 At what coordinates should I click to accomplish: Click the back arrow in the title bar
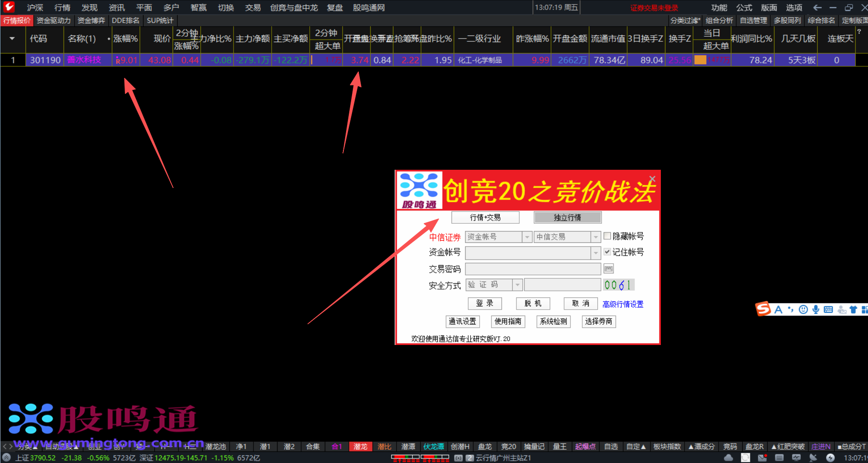(x=817, y=7)
